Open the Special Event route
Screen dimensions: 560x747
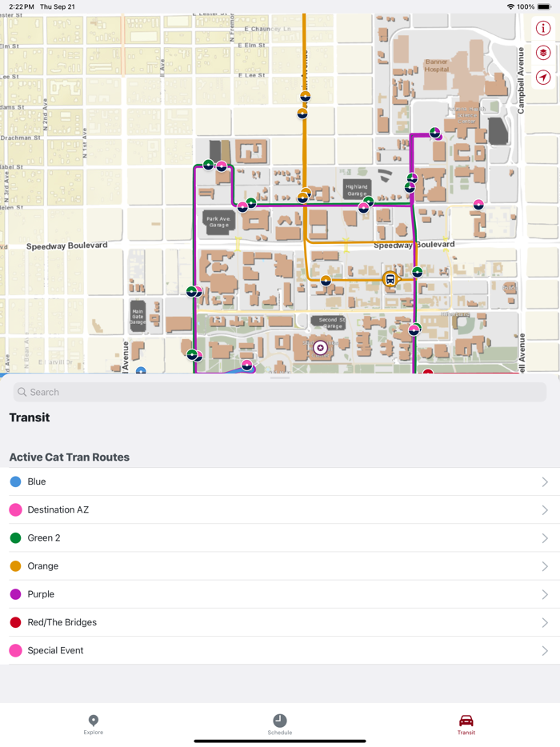[x=280, y=650]
